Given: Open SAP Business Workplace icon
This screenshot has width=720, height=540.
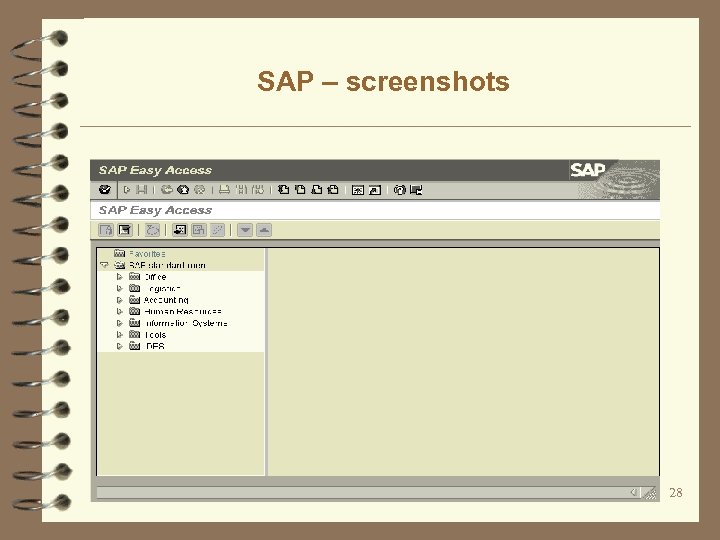Looking at the screenshot, I should tap(152, 230).
